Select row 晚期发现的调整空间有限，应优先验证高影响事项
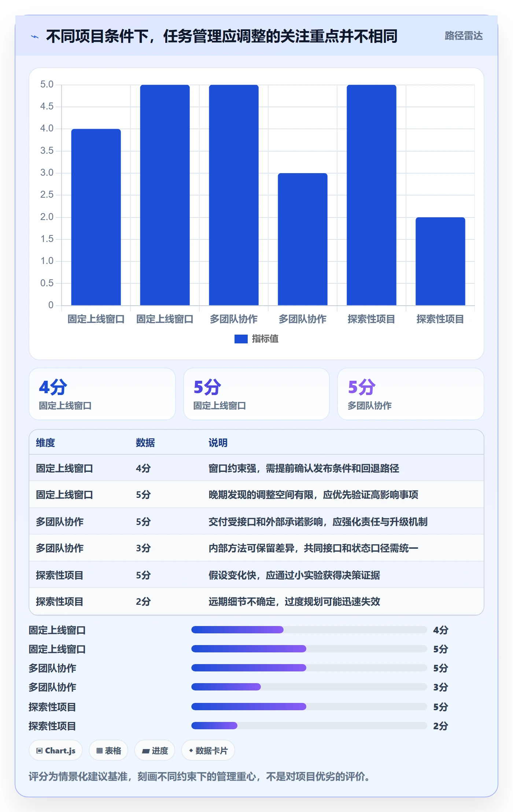Screen dimensions: 513x812 (256, 495)
